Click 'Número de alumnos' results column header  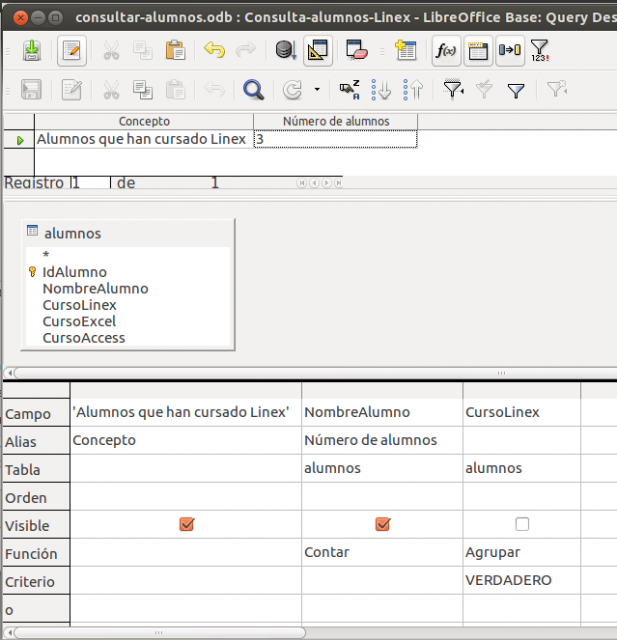coord(335,121)
